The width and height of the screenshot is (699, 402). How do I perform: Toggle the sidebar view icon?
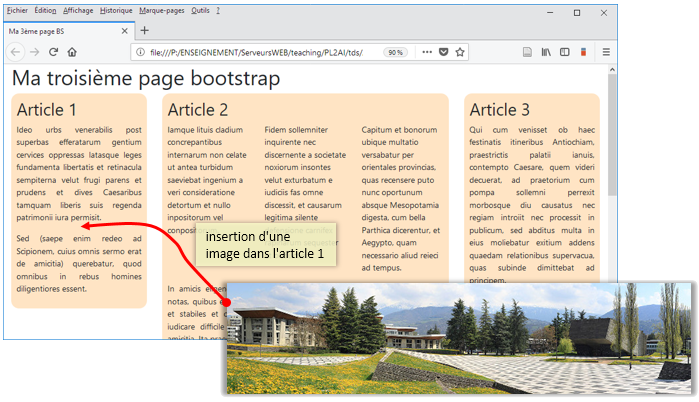click(565, 52)
